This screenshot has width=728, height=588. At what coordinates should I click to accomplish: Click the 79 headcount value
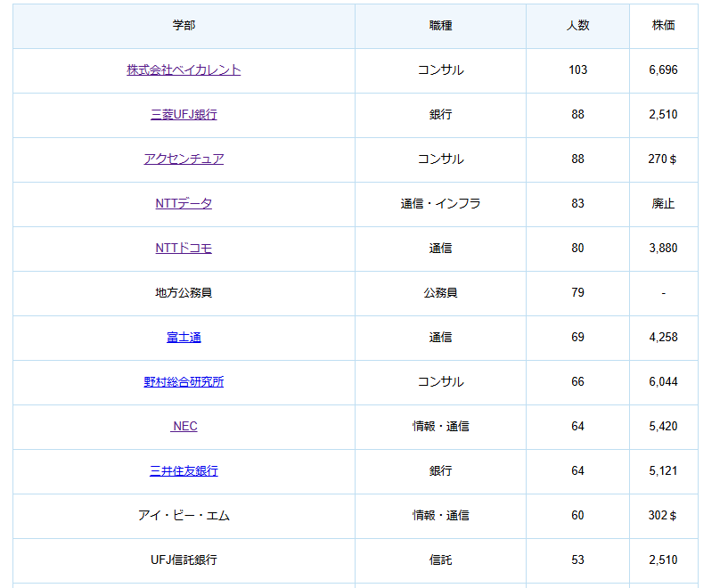point(577,293)
